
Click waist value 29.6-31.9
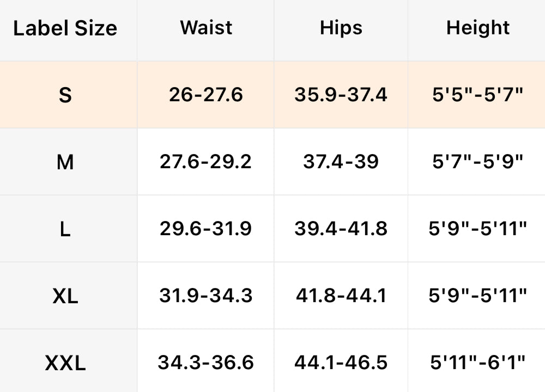click(x=206, y=229)
